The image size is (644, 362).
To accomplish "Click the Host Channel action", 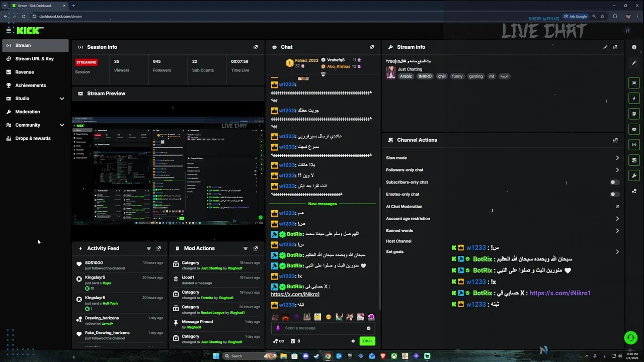I will 398,241.
